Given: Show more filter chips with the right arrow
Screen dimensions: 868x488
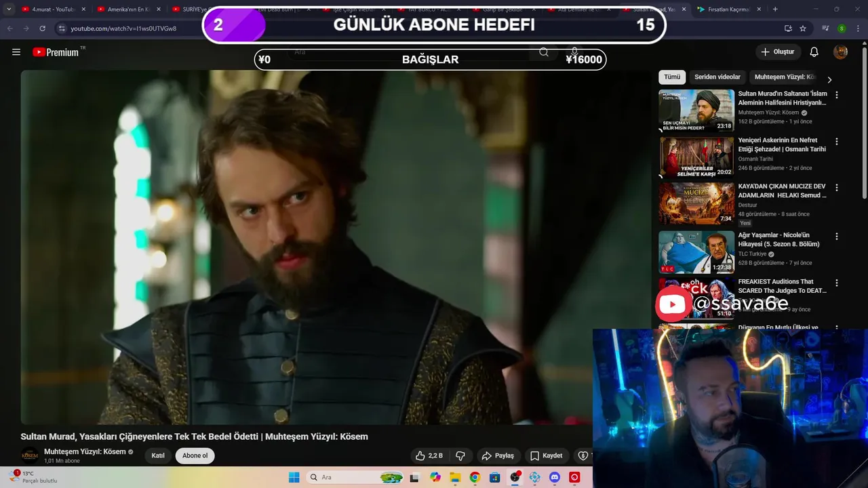Looking at the screenshot, I should point(829,80).
